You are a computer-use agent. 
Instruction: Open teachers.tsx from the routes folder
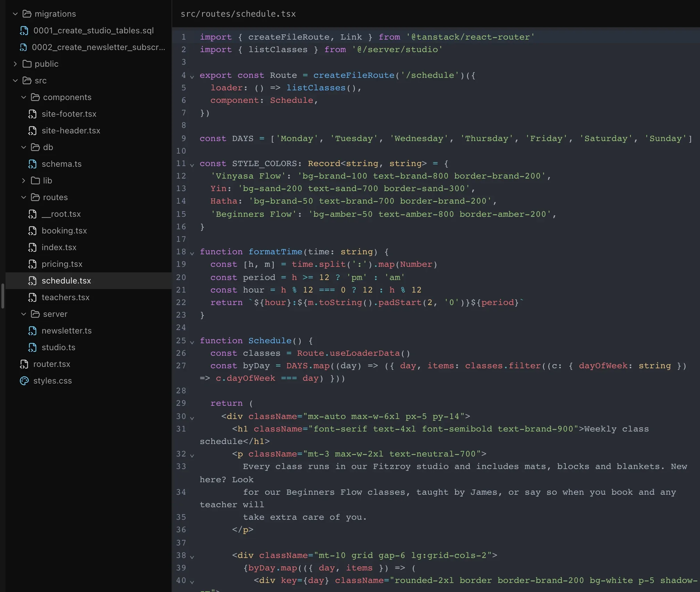(89, 297)
